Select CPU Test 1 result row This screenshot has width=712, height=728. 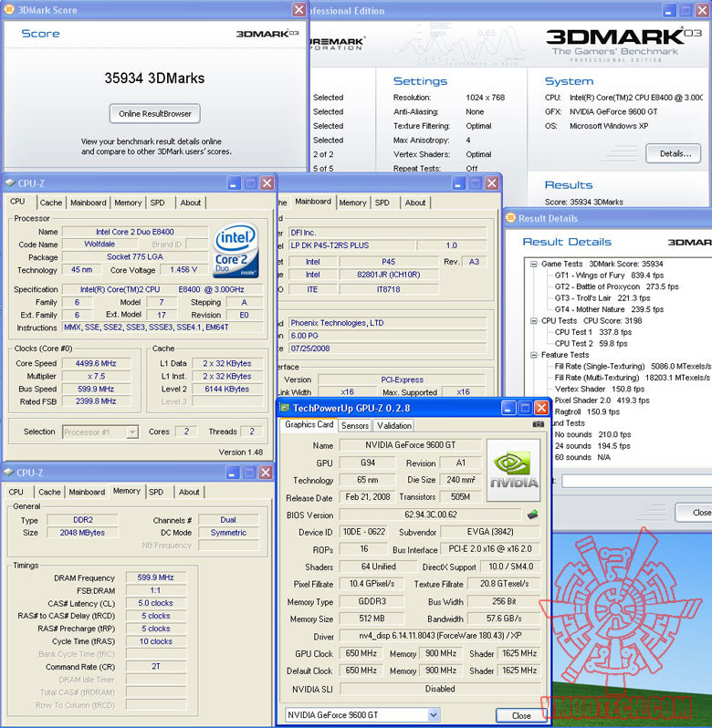coord(593,332)
